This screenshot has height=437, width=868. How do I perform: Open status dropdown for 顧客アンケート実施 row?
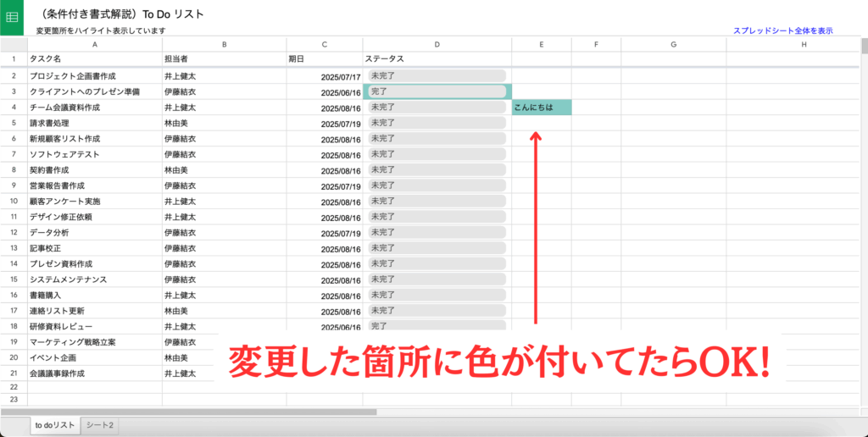pyautogui.click(x=437, y=201)
